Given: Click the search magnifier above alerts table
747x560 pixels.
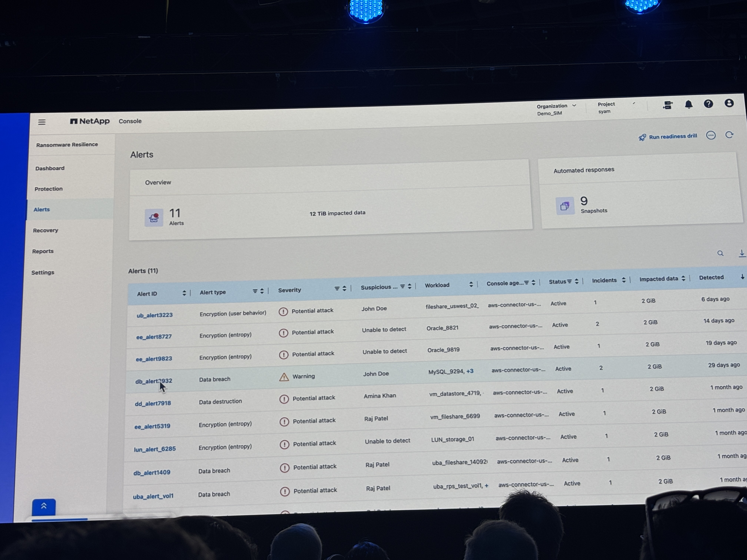Looking at the screenshot, I should pos(720,253).
